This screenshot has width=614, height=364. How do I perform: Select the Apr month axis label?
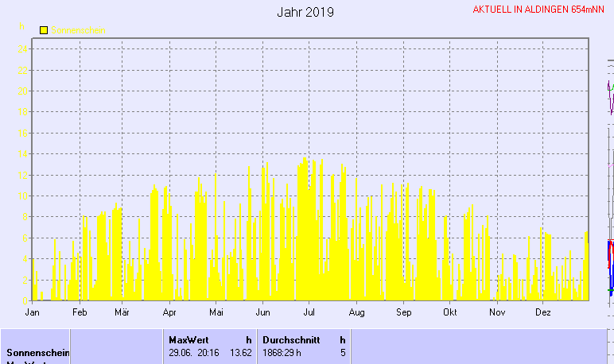click(169, 313)
